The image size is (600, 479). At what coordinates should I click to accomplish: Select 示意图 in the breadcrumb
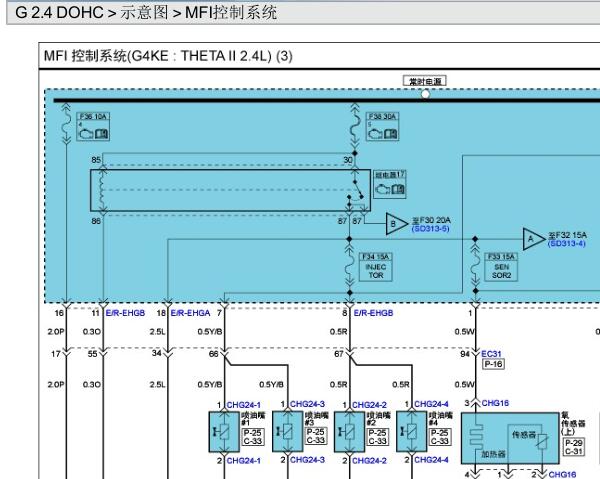click(x=144, y=13)
